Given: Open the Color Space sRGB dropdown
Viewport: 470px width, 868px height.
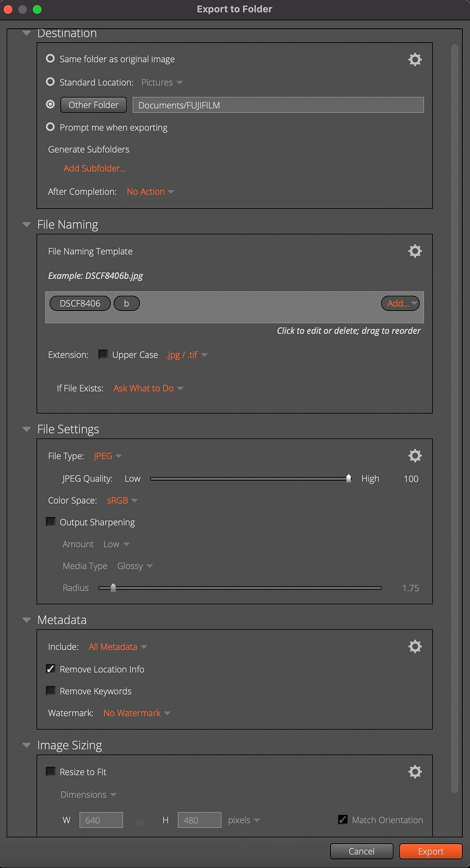Looking at the screenshot, I should [x=122, y=500].
